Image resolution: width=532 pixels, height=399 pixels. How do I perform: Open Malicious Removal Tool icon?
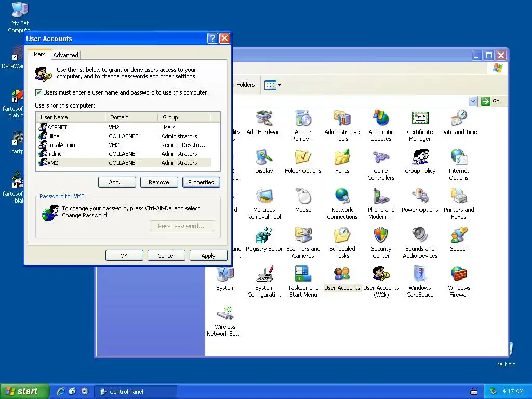[264, 203]
